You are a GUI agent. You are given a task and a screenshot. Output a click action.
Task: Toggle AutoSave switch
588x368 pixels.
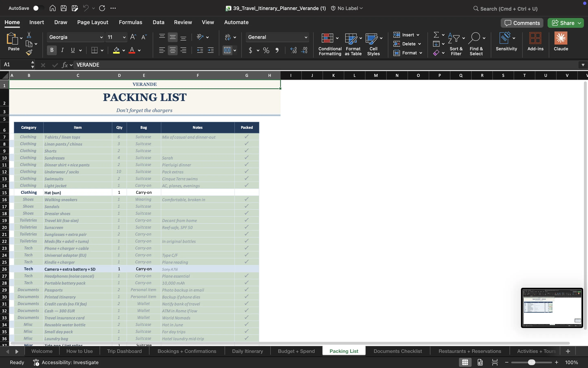tap(38, 8)
